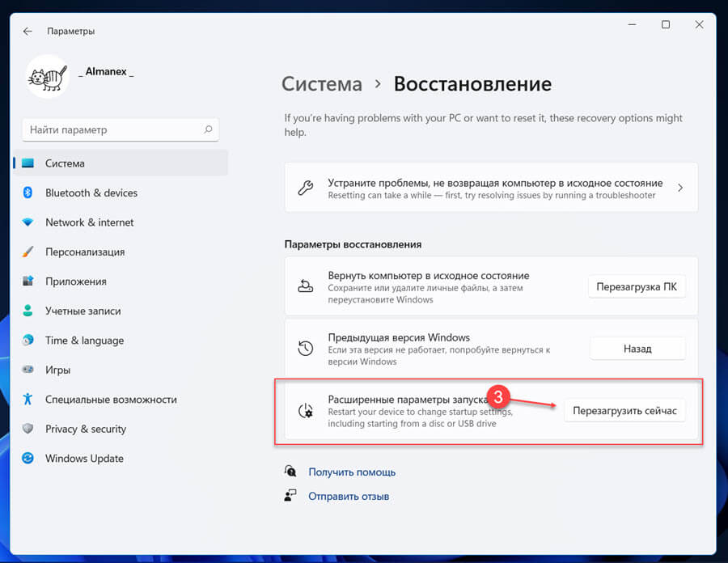Click the Перезагрузить сейчас button
The image size is (728, 563).
[x=625, y=411]
